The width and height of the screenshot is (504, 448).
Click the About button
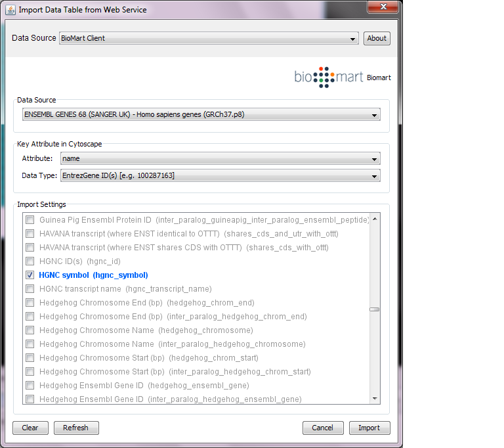(x=377, y=38)
